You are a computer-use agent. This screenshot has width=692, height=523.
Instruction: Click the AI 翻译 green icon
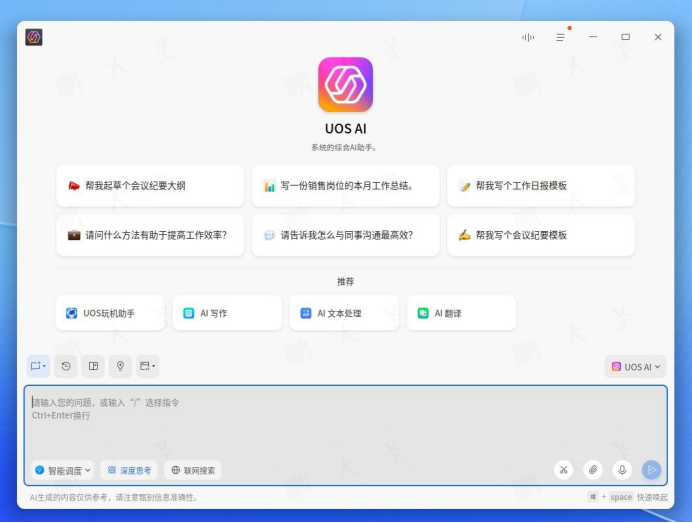pyautogui.click(x=423, y=313)
